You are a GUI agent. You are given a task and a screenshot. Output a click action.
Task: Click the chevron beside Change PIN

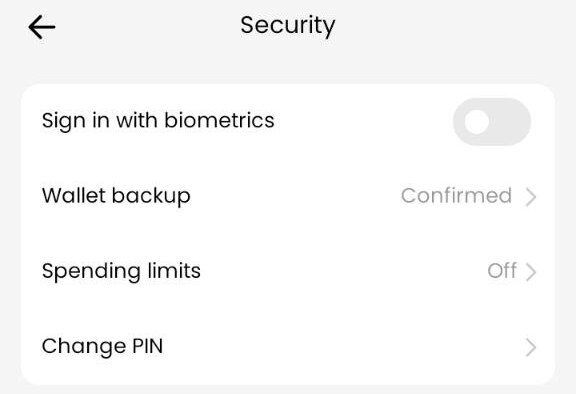(531, 347)
